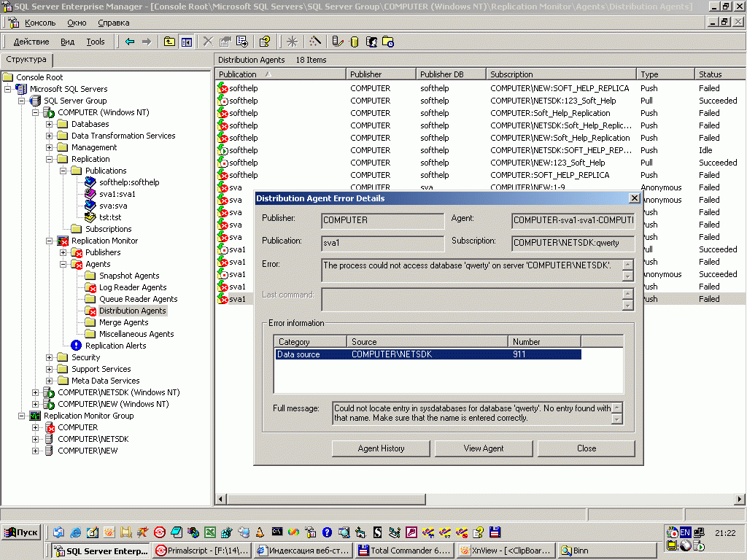This screenshot has height=560, width=747.
Task: Click the Delete X toolbar icon
Action: tap(208, 42)
